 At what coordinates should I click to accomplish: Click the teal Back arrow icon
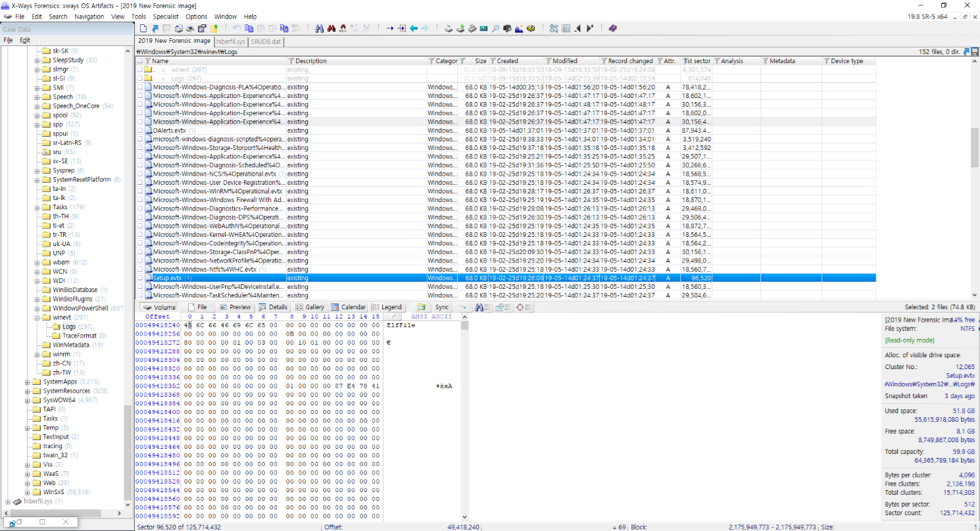(414, 28)
